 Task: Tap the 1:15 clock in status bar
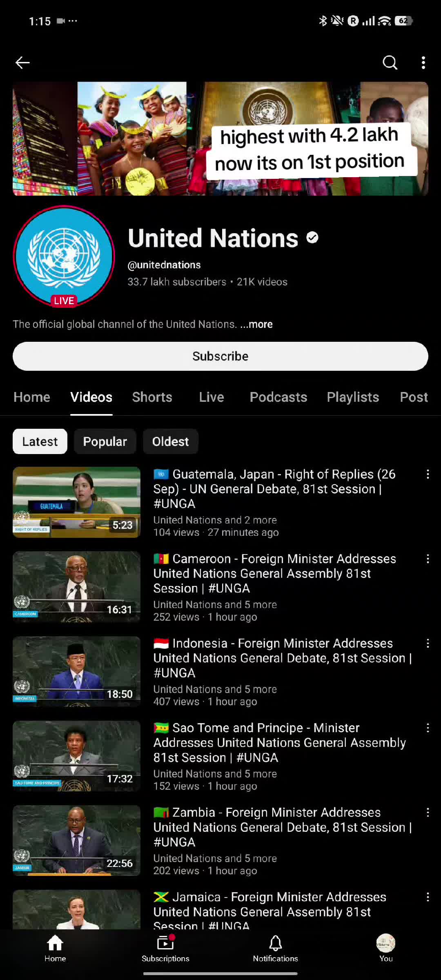pos(40,21)
